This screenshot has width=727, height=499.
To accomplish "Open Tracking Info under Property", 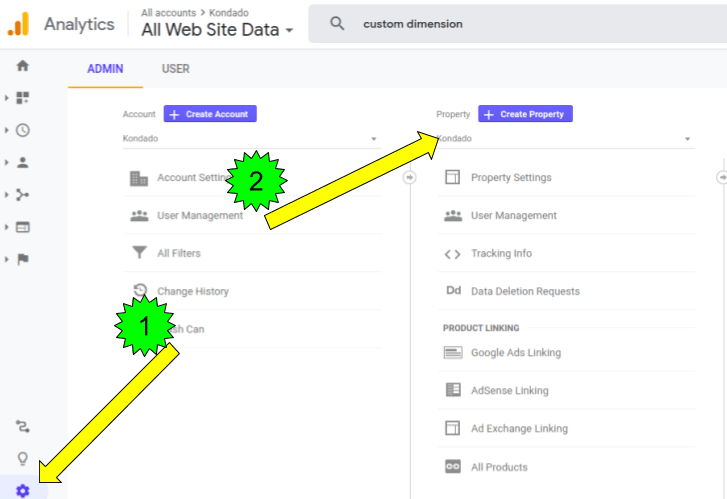I will pos(501,254).
